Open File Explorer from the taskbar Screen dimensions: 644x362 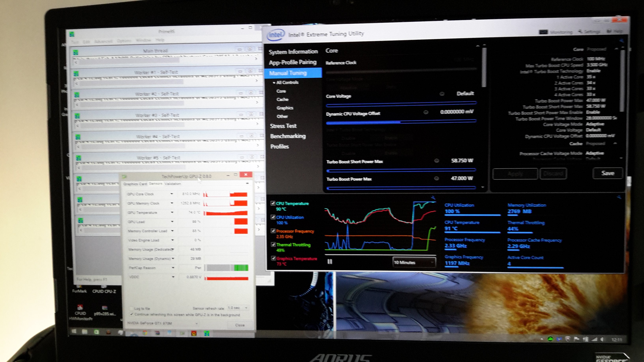coord(84,332)
